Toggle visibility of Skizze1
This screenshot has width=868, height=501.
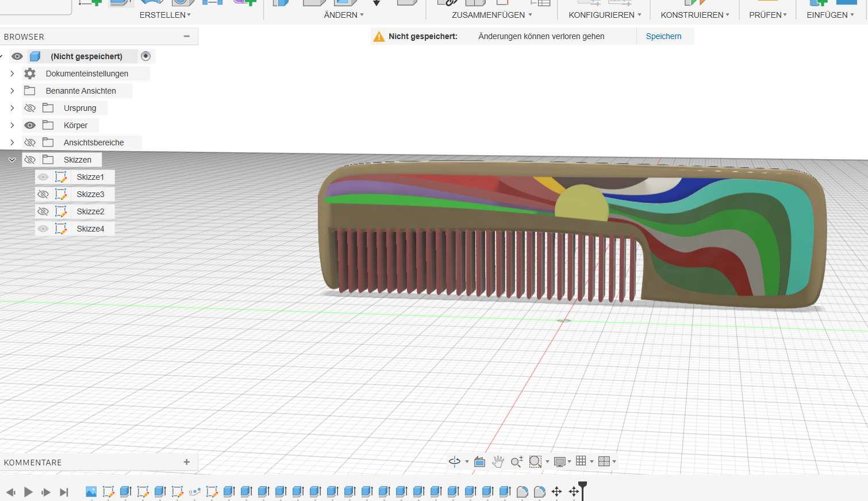[43, 177]
